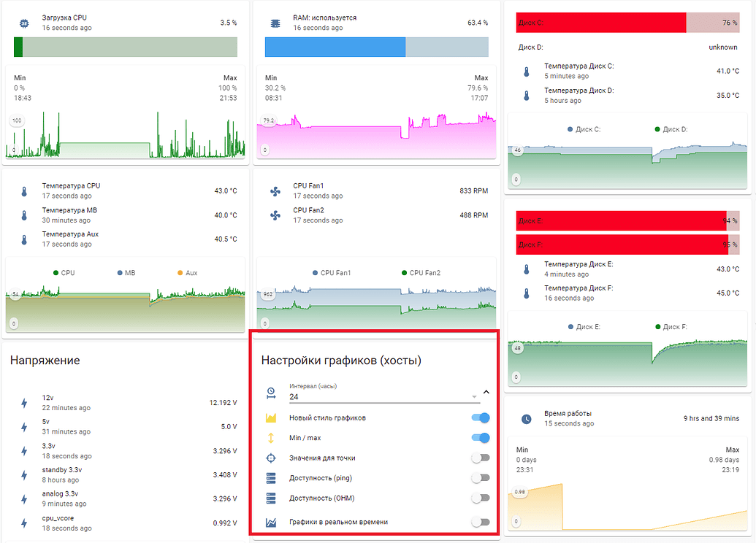Click the thermometer icon next to Температура CPU
The width and height of the screenshot is (756, 543).
coord(23,190)
